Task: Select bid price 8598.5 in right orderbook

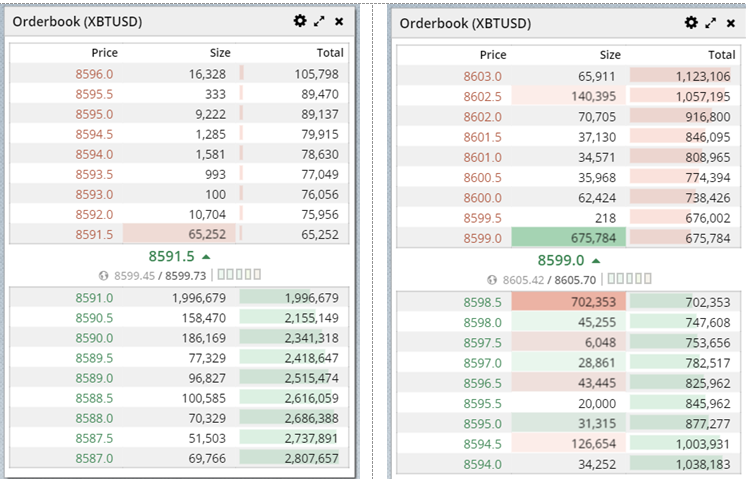Action: 482,302
